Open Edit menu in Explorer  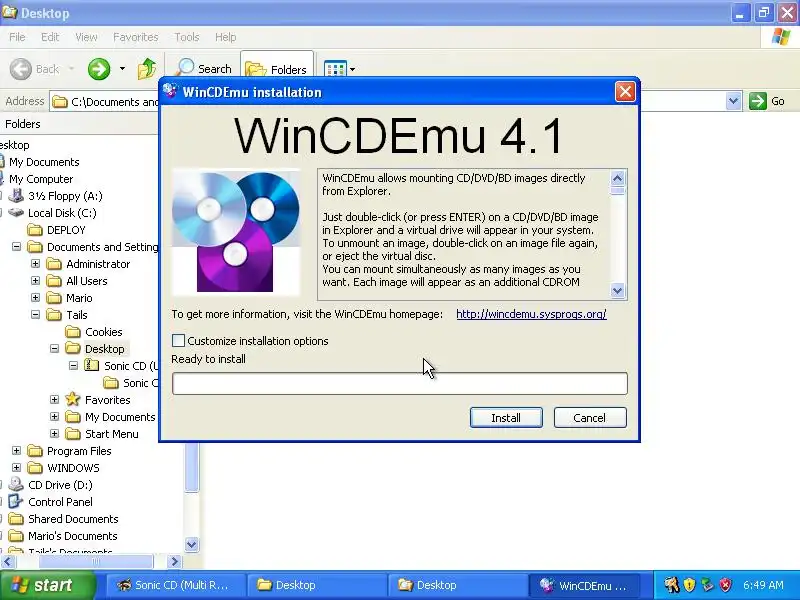click(x=50, y=37)
